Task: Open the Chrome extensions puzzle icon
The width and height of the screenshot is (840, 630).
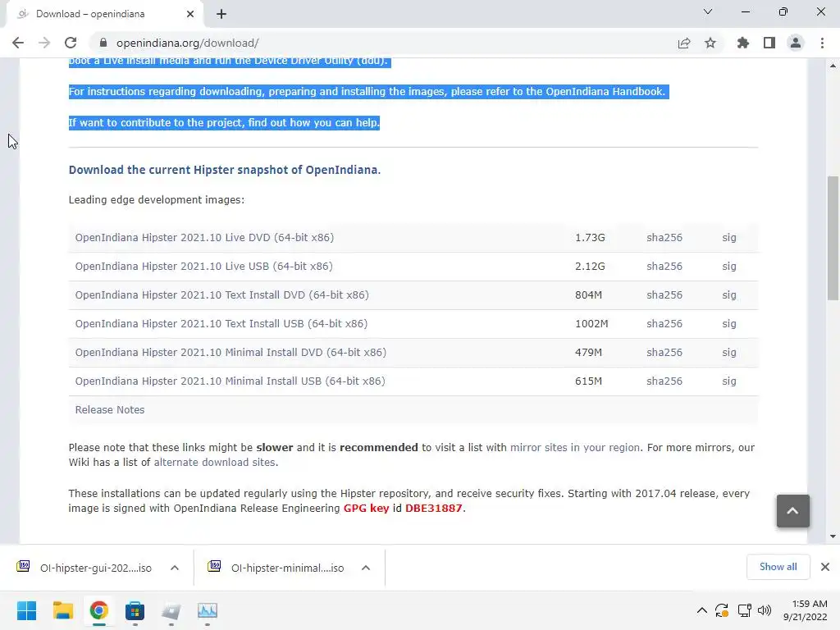Action: click(x=743, y=43)
